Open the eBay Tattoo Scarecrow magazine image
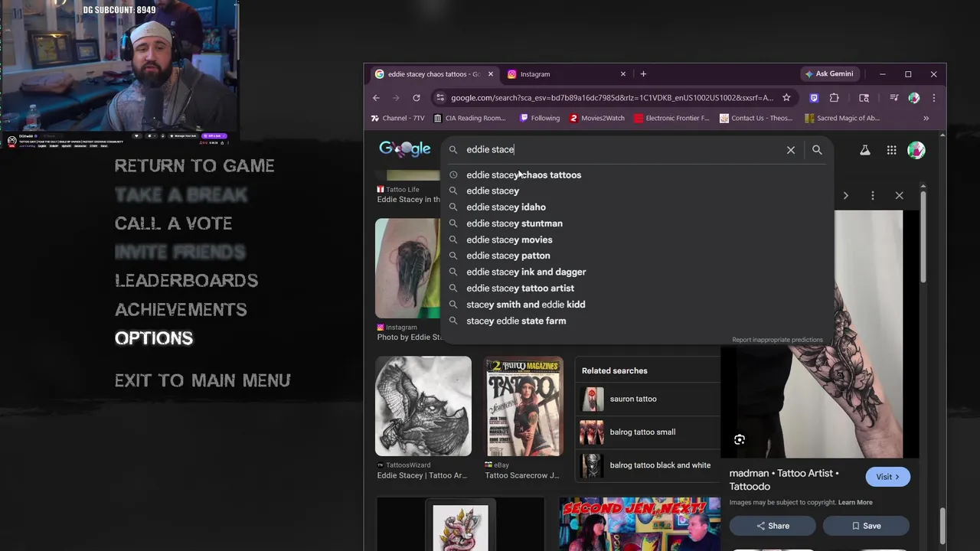980x551 pixels. (x=524, y=406)
